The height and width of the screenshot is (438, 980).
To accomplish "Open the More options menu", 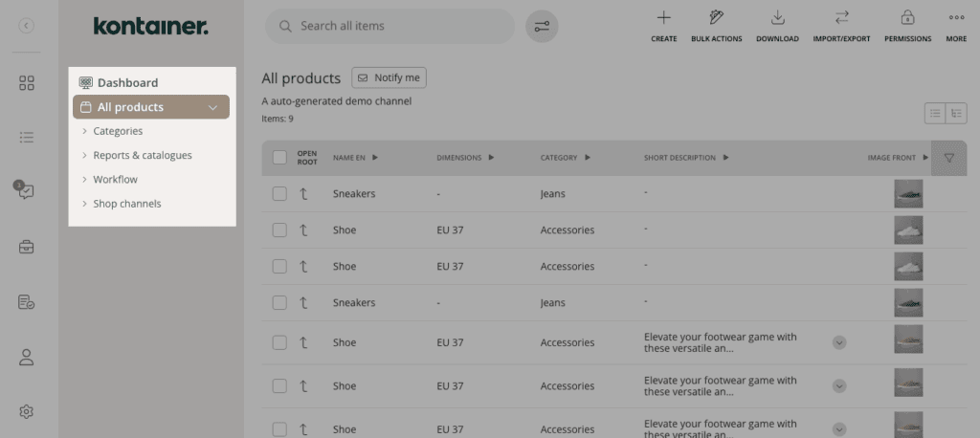I will pyautogui.click(x=956, y=18).
